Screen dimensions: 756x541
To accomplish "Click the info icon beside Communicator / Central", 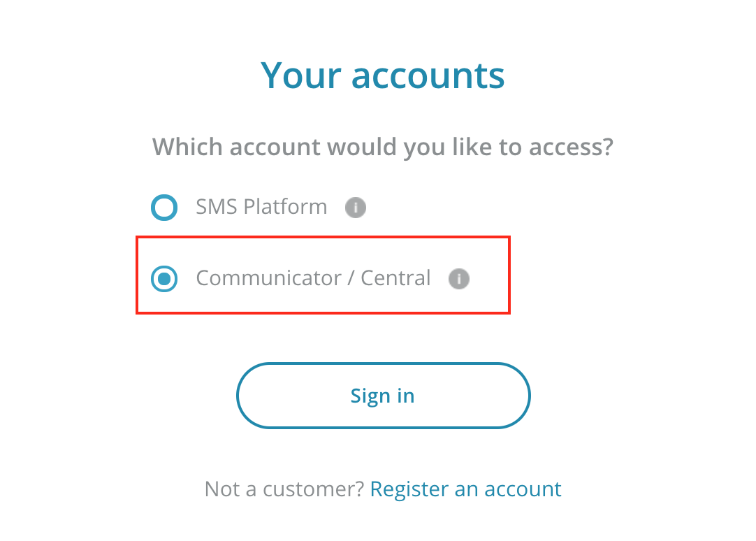I will tap(459, 279).
